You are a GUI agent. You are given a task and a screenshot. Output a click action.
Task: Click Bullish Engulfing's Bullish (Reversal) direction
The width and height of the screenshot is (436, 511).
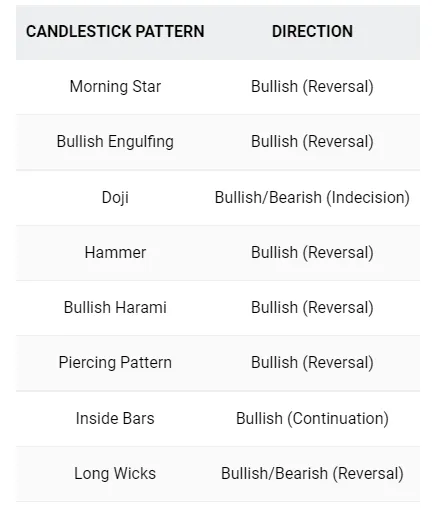click(x=312, y=142)
